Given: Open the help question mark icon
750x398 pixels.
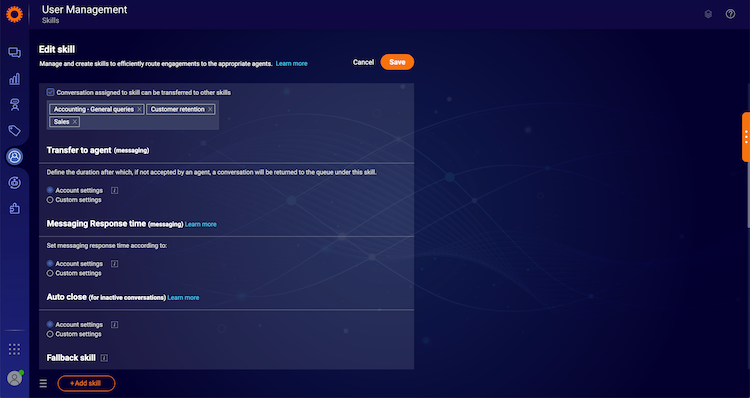Looking at the screenshot, I should pos(730,14).
